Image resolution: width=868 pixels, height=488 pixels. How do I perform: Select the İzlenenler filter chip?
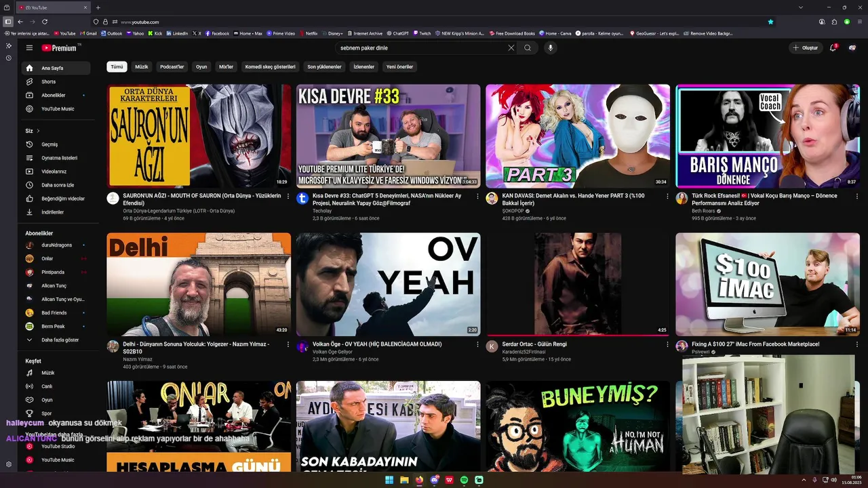point(364,66)
